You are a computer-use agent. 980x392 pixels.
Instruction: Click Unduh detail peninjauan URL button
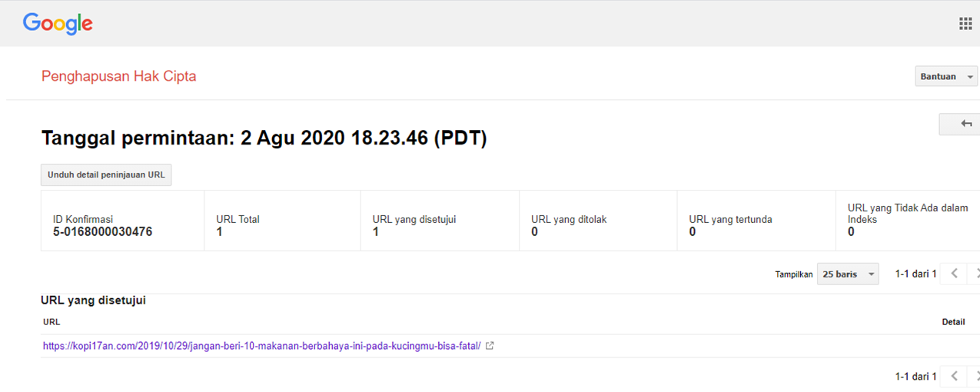tap(106, 174)
